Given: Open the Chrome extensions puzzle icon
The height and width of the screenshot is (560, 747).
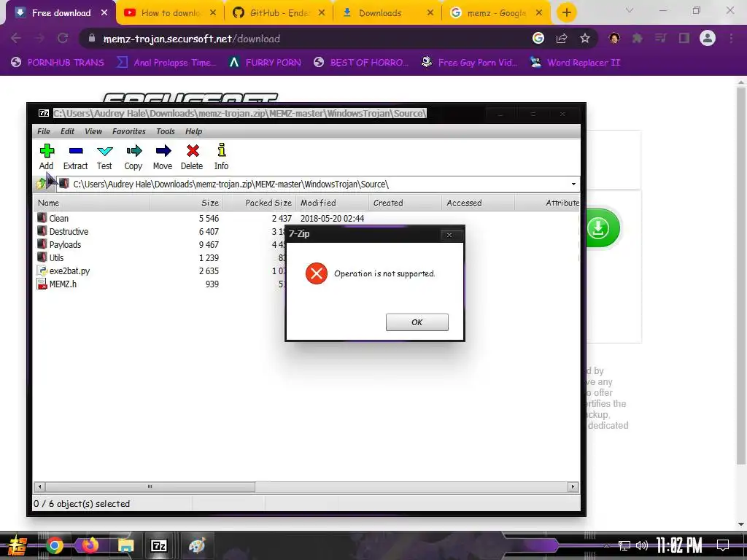Looking at the screenshot, I should click(638, 39).
